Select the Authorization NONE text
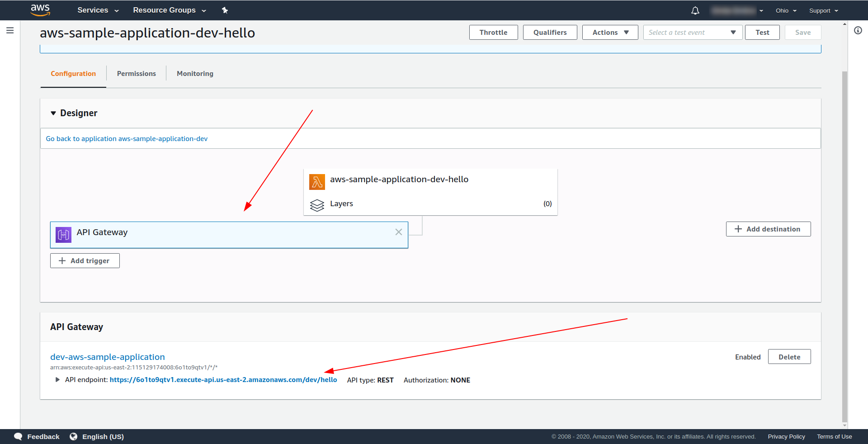Viewport: 868px width, 444px height. click(x=437, y=380)
